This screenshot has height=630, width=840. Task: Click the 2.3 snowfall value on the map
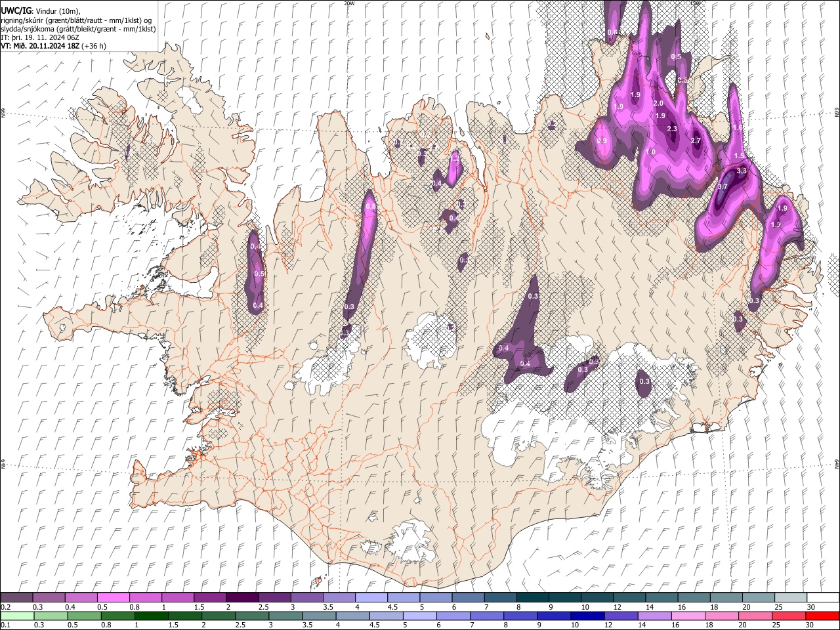click(x=671, y=129)
